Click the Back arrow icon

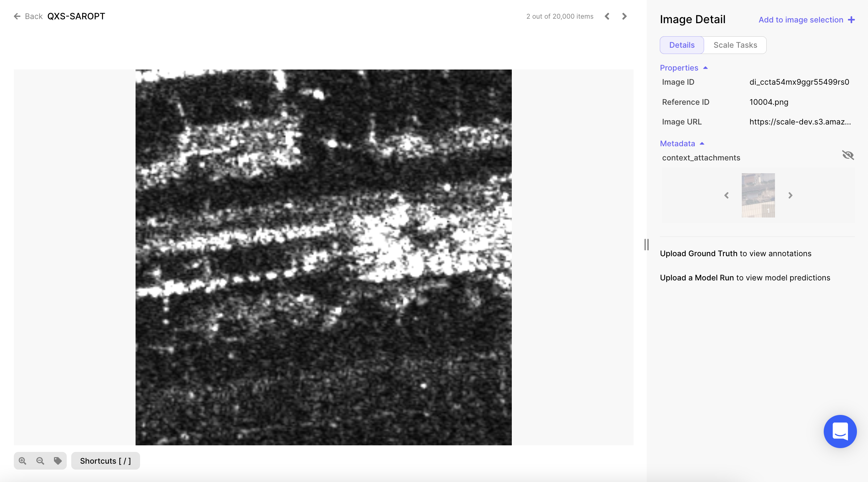click(x=17, y=16)
